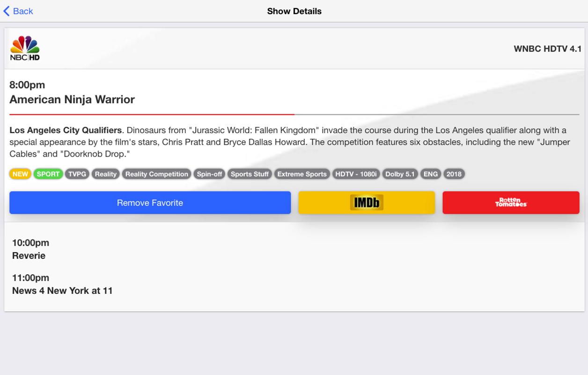Go back using the Back button

[x=18, y=11]
